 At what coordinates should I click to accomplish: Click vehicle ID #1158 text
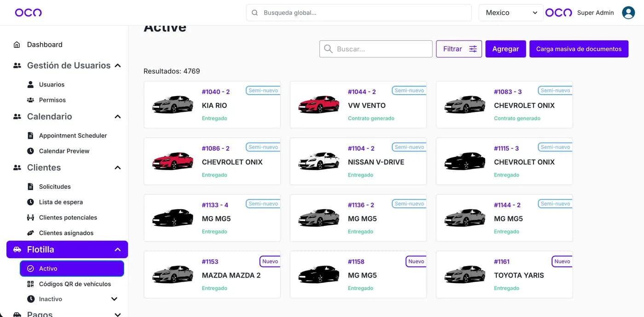356,261
